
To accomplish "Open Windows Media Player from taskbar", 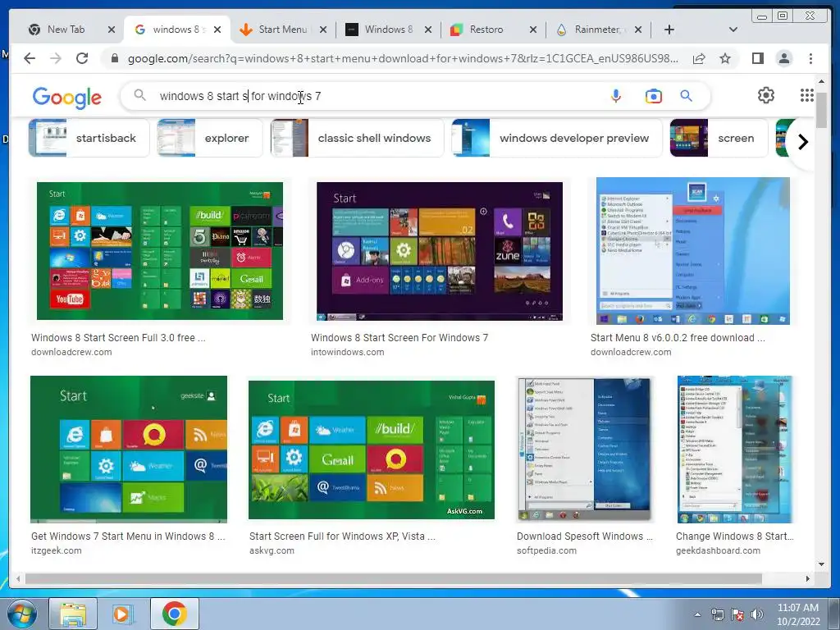I will pos(123,614).
